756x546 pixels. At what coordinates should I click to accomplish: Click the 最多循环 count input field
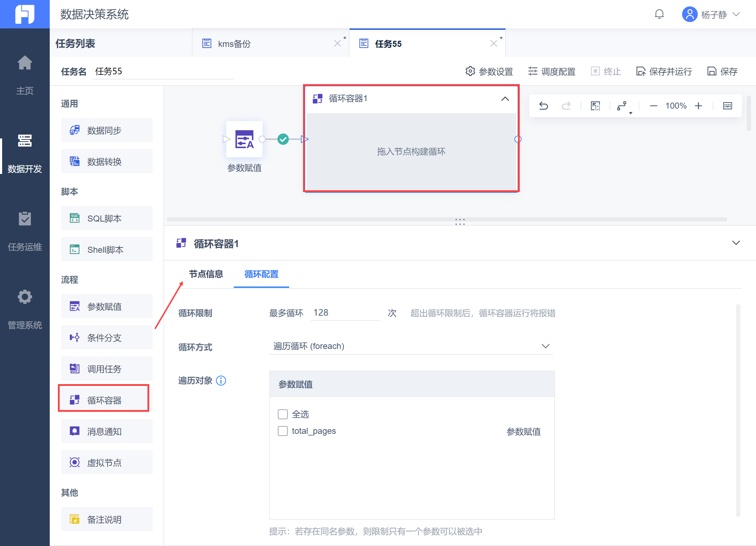click(x=345, y=313)
